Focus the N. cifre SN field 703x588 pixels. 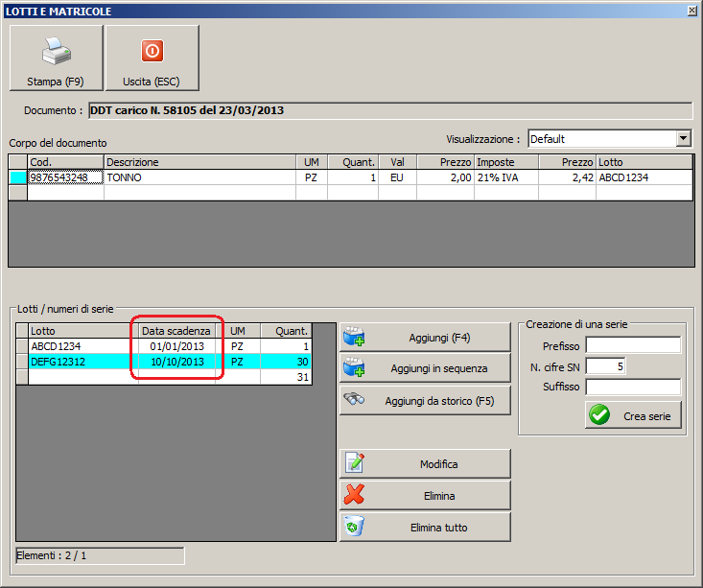pyautogui.click(x=605, y=366)
